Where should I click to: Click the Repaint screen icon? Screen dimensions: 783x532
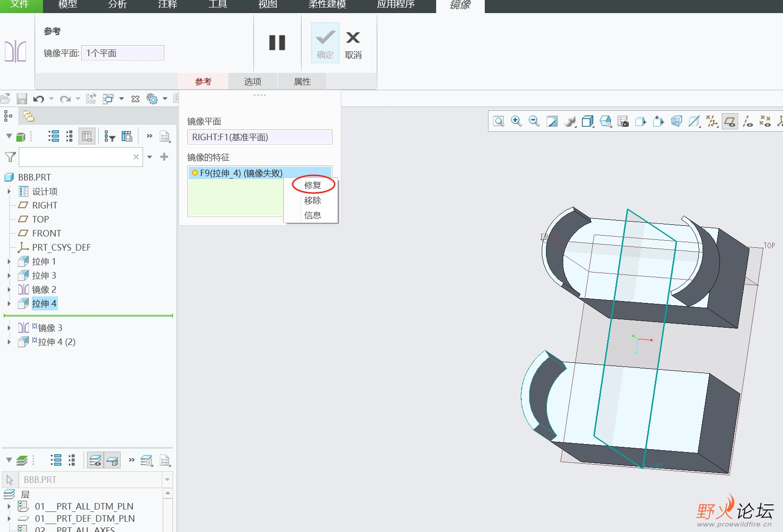pyautogui.click(x=552, y=122)
